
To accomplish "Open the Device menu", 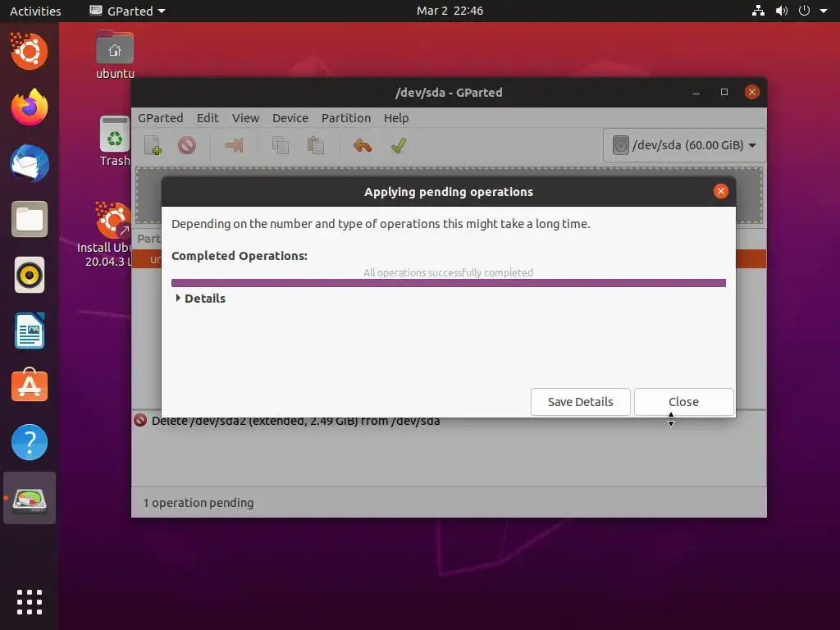I will pyautogui.click(x=290, y=118).
